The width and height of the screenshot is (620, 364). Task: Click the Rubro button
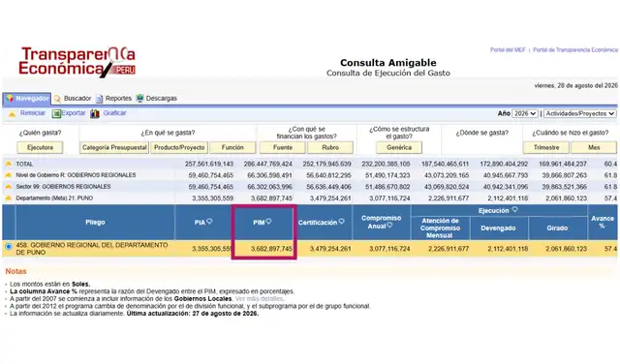point(330,147)
